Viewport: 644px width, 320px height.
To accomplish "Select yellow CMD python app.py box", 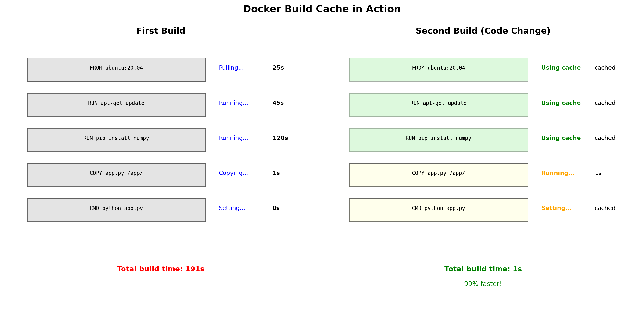I will pos(438,210).
